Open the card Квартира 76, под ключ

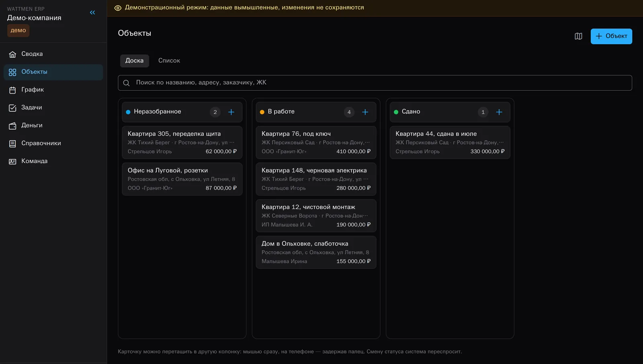pos(316,143)
